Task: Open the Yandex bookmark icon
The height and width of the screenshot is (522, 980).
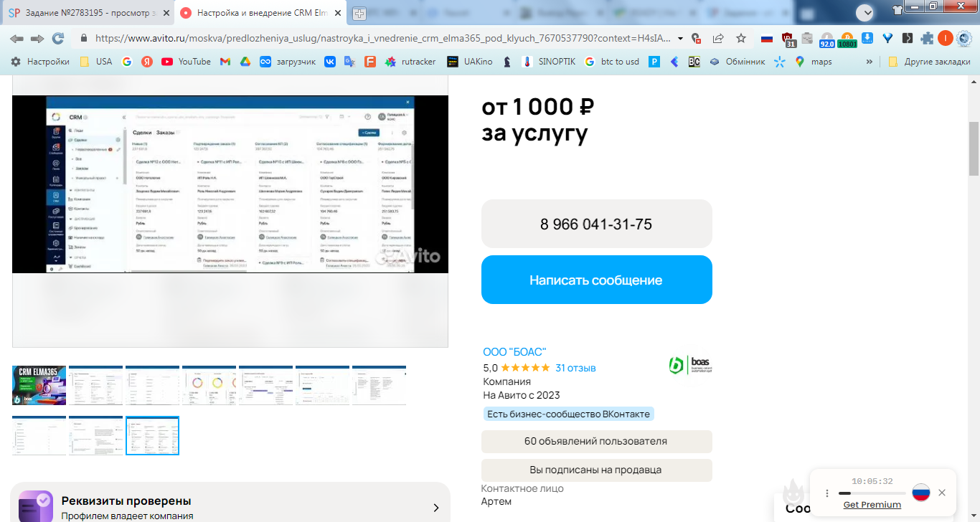Action: (x=147, y=62)
